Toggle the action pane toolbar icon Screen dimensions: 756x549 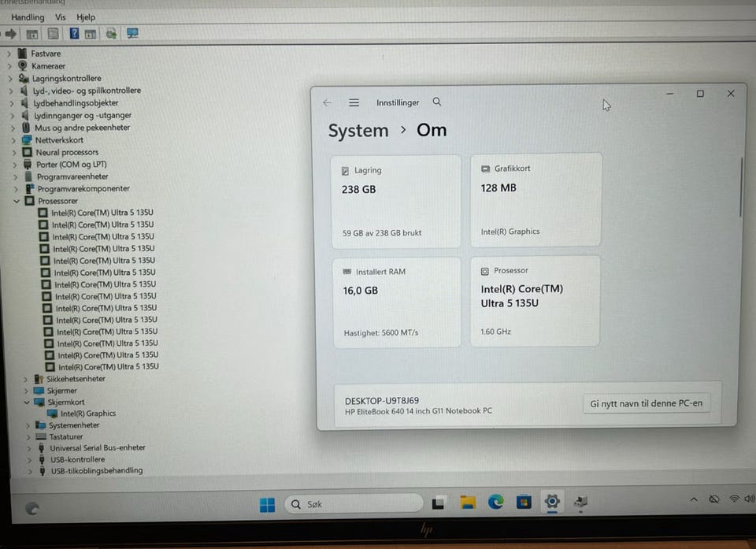point(90,34)
